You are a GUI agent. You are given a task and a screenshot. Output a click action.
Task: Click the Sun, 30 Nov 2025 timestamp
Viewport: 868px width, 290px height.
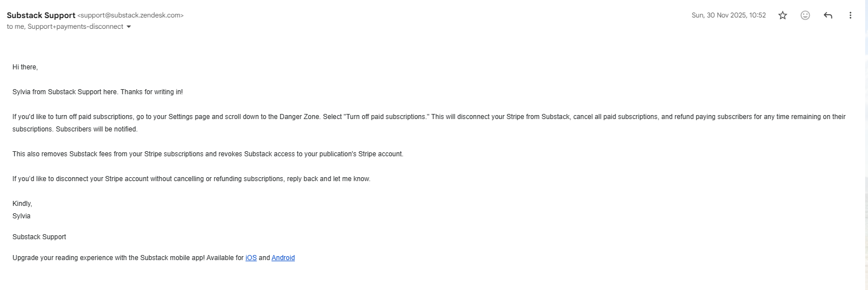729,15
